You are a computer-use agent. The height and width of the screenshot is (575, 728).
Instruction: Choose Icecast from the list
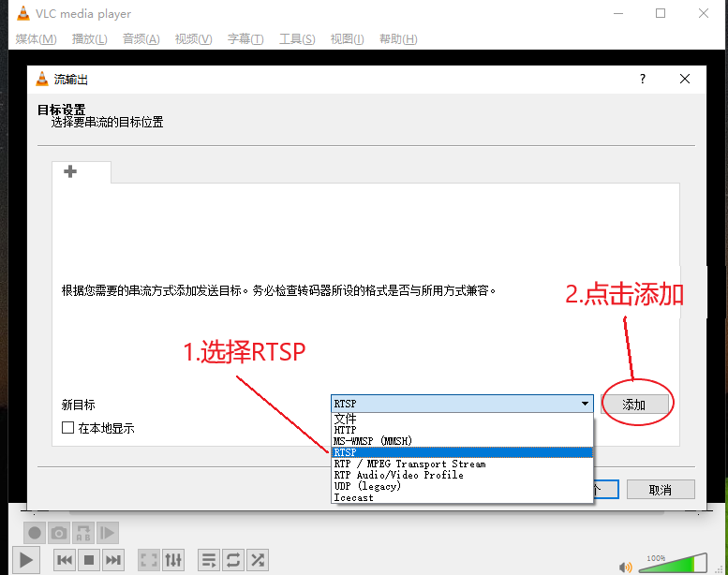pyautogui.click(x=463, y=497)
